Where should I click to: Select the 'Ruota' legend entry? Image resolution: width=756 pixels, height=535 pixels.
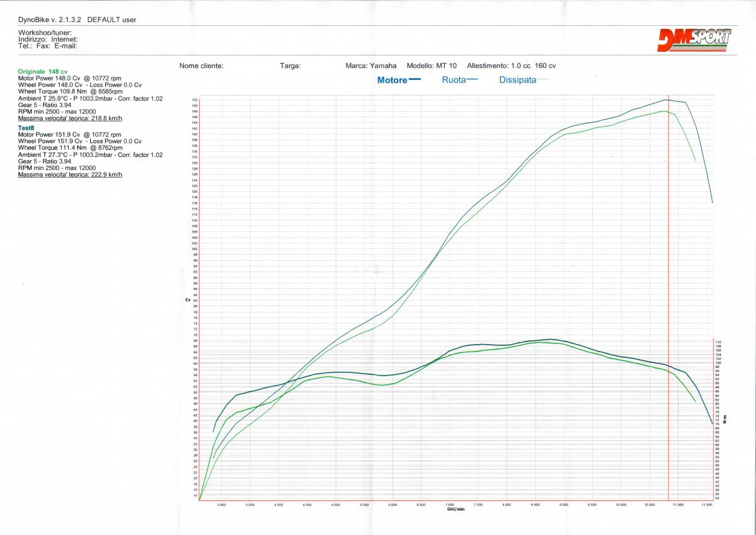[x=460, y=80]
